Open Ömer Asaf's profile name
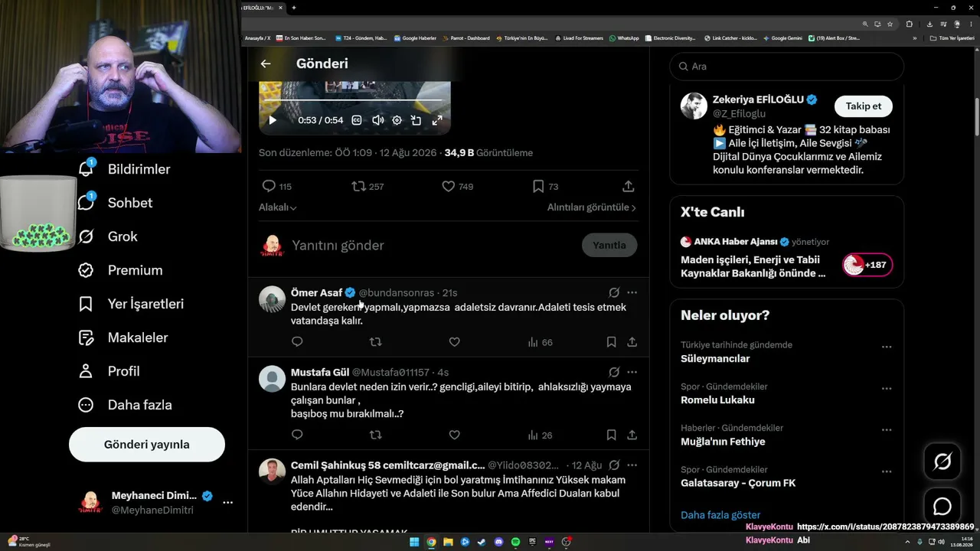Image resolution: width=980 pixels, height=551 pixels. (316, 292)
